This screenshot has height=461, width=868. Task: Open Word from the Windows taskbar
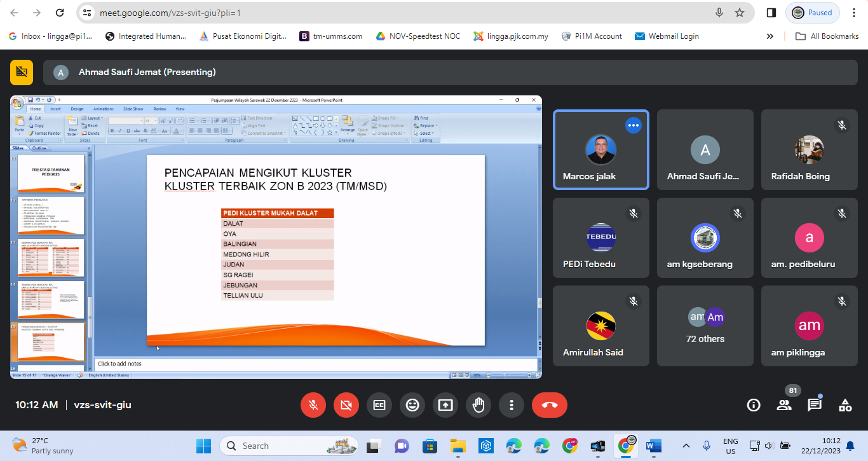(653, 446)
